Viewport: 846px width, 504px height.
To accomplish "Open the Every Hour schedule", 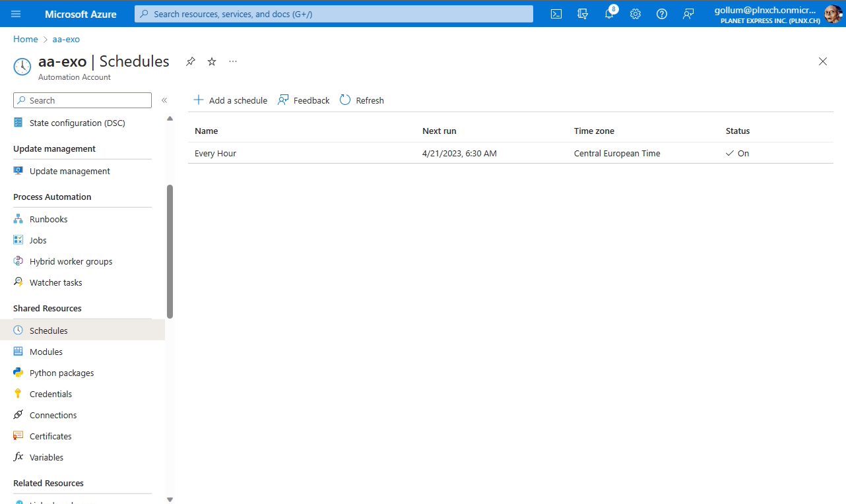I will 215,153.
